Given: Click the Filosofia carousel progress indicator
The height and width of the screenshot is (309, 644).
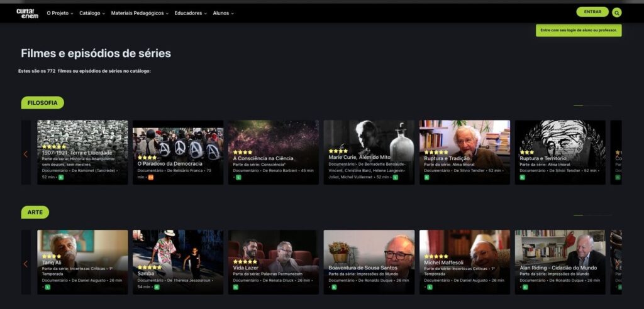Looking at the screenshot, I should 592,106.
